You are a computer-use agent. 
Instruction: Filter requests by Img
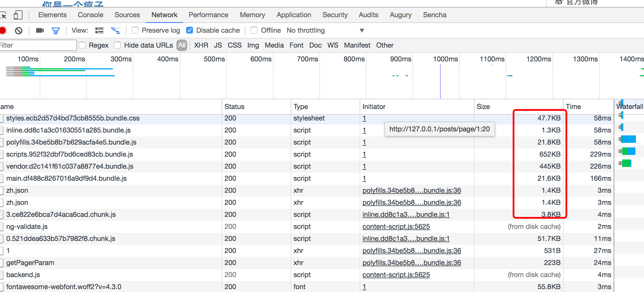253,45
